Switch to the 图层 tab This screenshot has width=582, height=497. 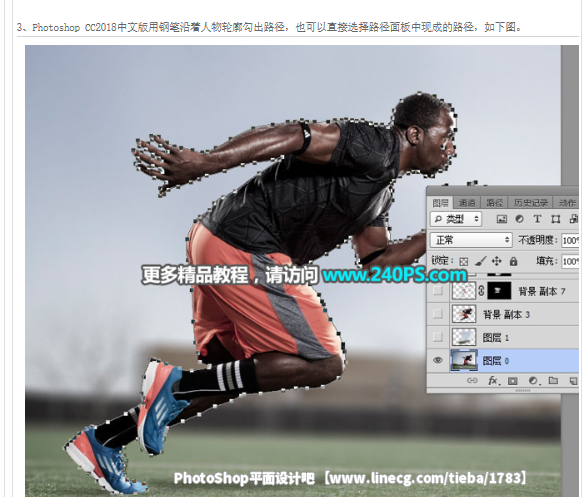click(441, 203)
